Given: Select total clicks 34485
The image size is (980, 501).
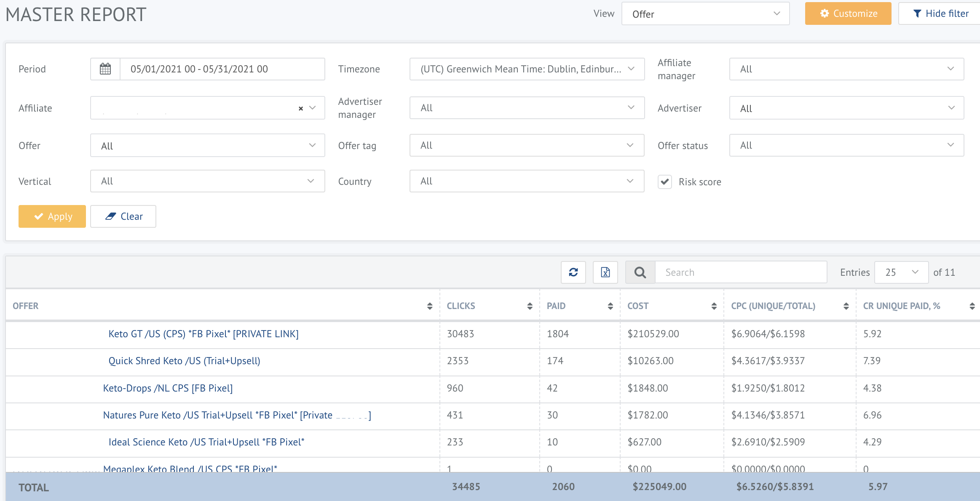Looking at the screenshot, I should pyautogui.click(x=466, y=487).
